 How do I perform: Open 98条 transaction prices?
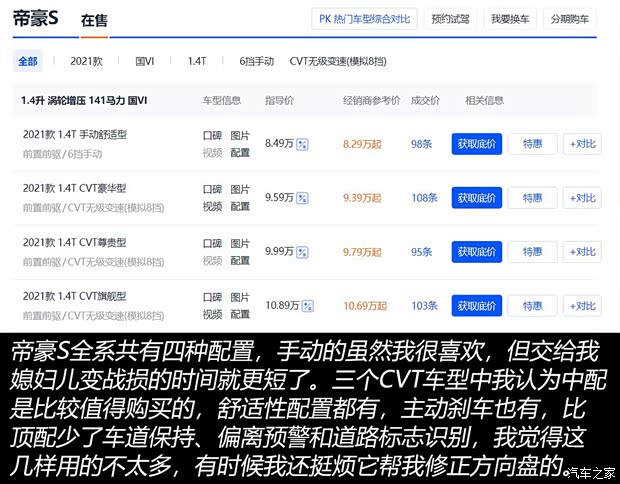point(422,144)
